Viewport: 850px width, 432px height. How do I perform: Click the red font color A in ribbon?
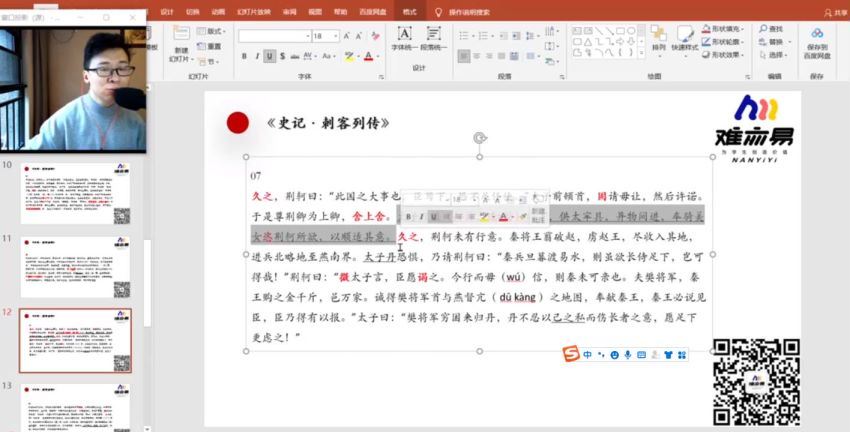[369, 56]
